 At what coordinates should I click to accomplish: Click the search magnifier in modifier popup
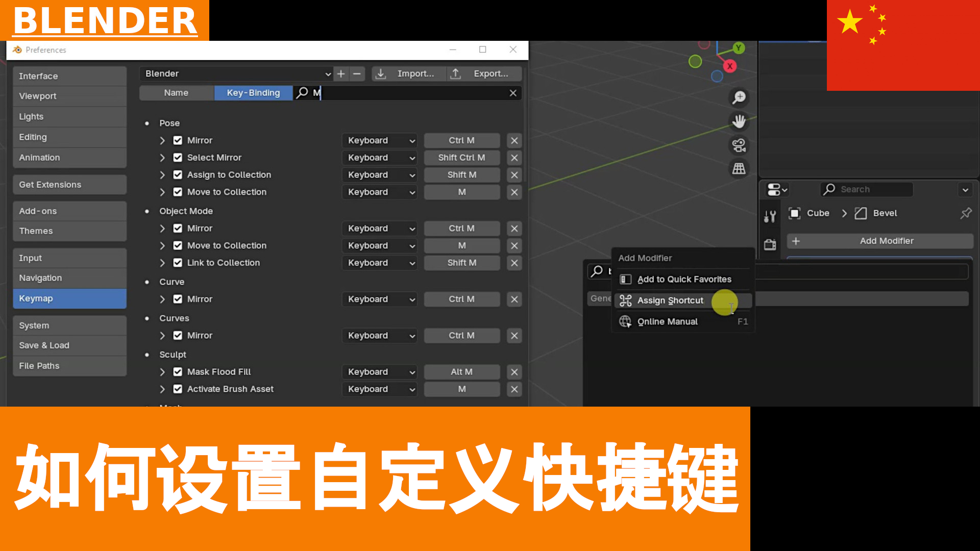pos(597,271)
